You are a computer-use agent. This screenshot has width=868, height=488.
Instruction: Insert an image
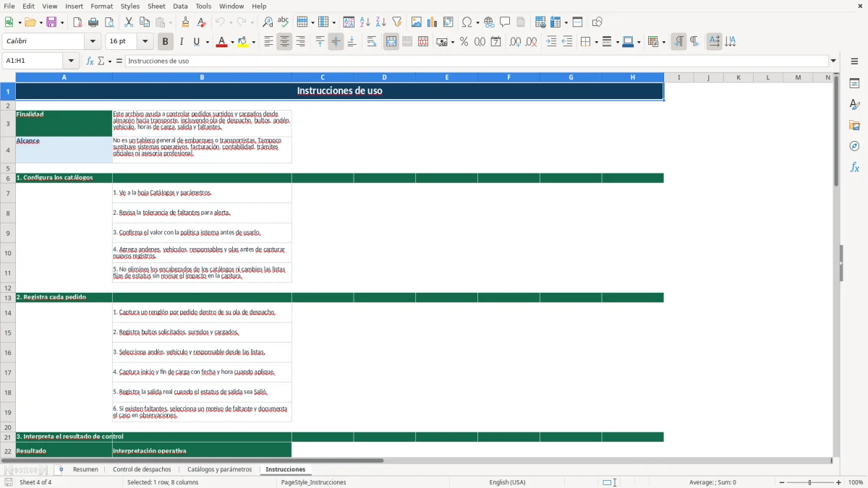coord(416,22)
